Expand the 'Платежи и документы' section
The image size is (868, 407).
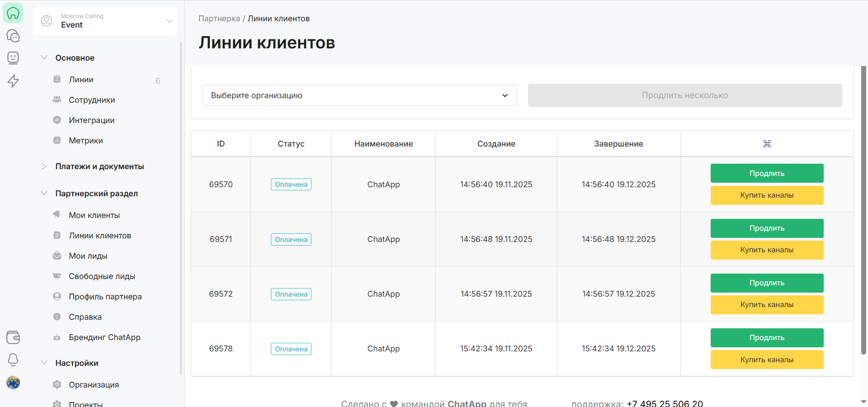pyautogui.click(x=99, y=166)
